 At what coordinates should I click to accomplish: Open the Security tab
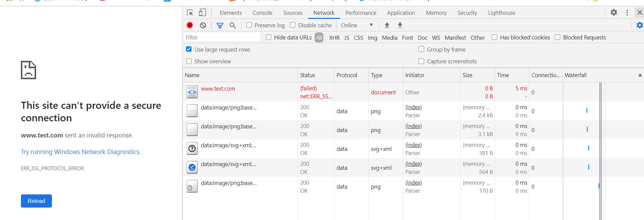[x=467, y=13]
